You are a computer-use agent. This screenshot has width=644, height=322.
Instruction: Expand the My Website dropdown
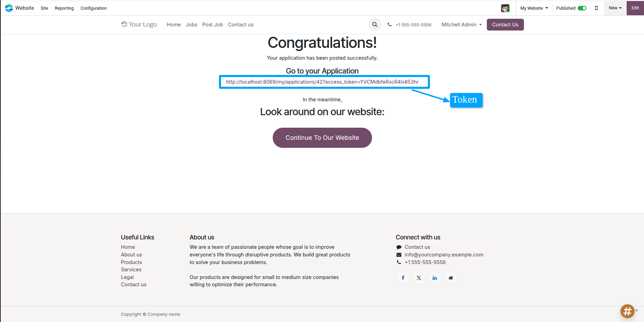(534, 8)
